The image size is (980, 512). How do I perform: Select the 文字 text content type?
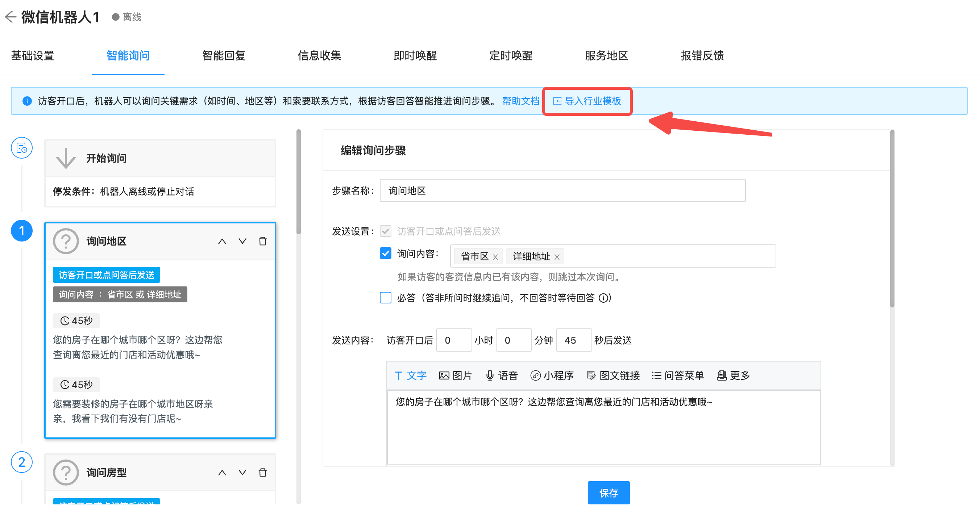(411, 375)
